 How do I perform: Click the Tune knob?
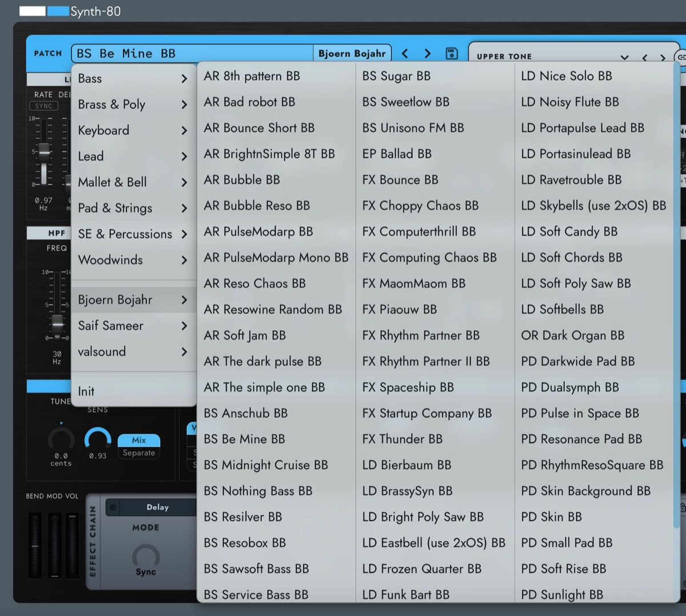(61, 439)
